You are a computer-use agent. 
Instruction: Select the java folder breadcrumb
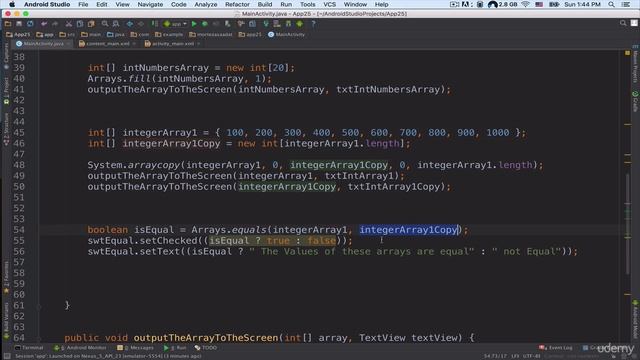116,34
